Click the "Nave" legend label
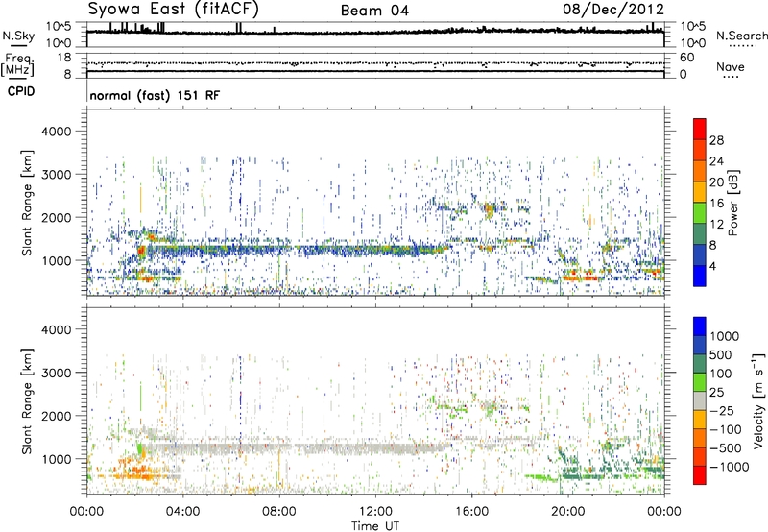The width and height of the screenshot is (768, 532). [731, 66]
